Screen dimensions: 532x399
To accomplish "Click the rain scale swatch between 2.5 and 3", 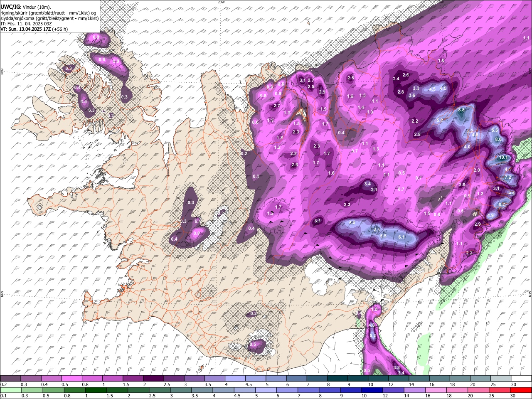I will (159, 390).
